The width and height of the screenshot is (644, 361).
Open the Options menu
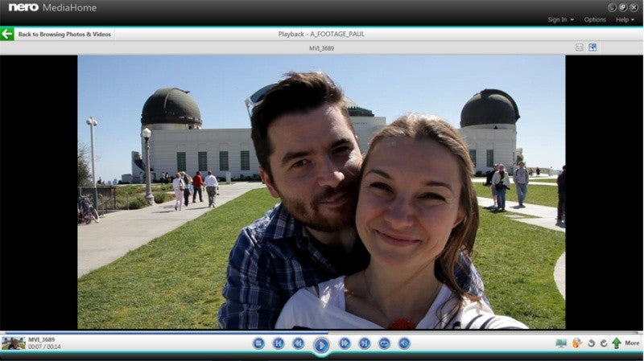point(595,19)
